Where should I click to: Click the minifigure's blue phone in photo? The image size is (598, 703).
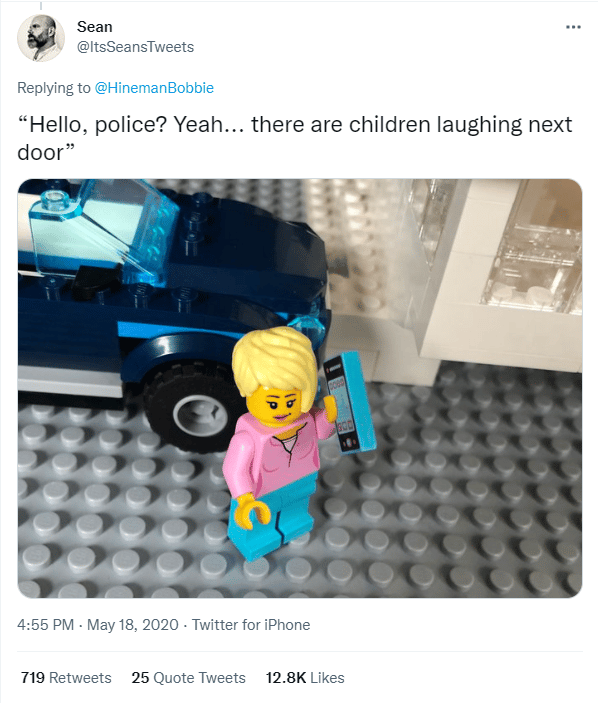350,403
